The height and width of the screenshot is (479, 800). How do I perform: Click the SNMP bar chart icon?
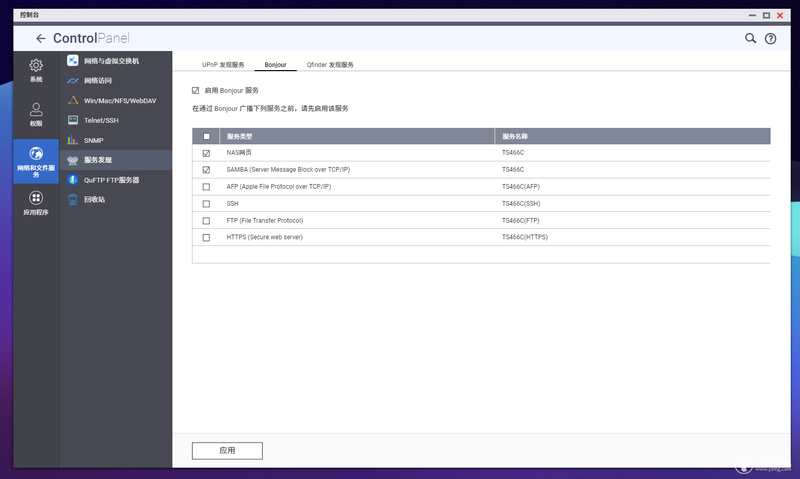click(73, 140)
